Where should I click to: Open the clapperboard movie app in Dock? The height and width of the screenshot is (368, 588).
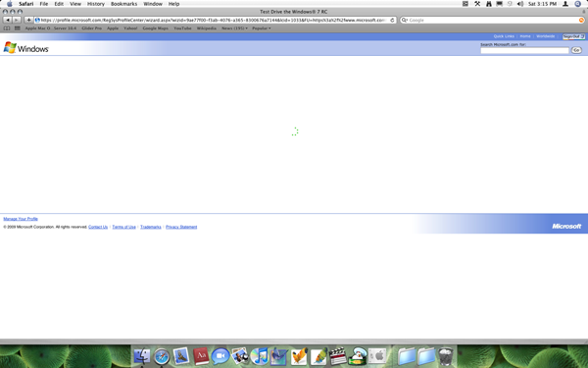point(337,356)
